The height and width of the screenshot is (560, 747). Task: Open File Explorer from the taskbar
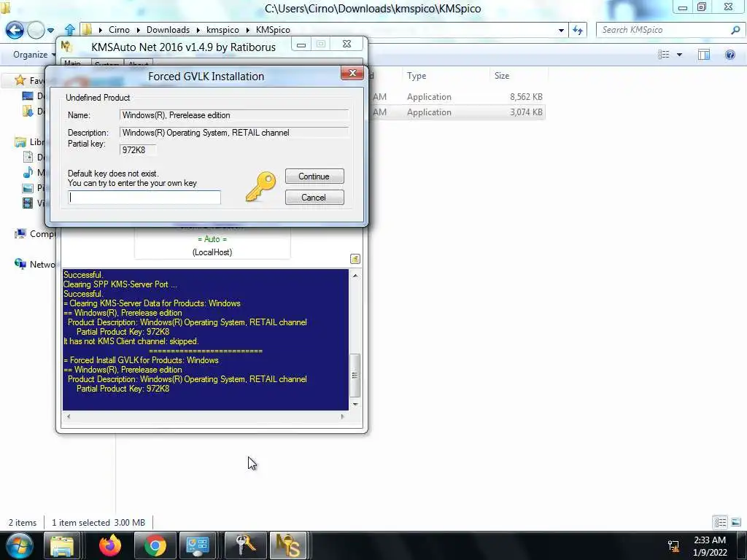pyautogui.click(x=62, y=545)
